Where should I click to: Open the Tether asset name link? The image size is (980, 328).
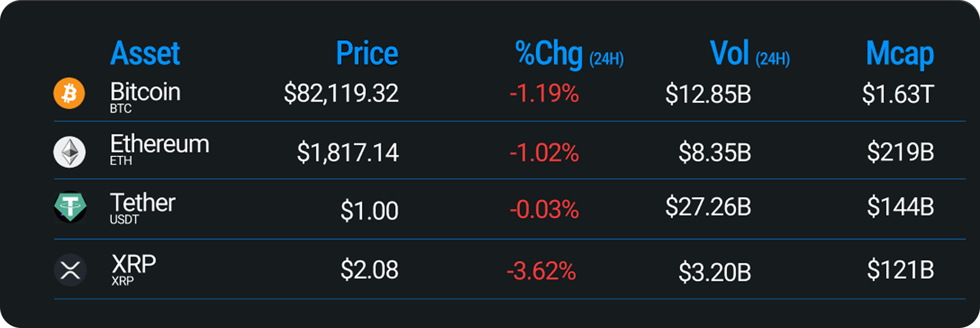[x=142, y=203]
